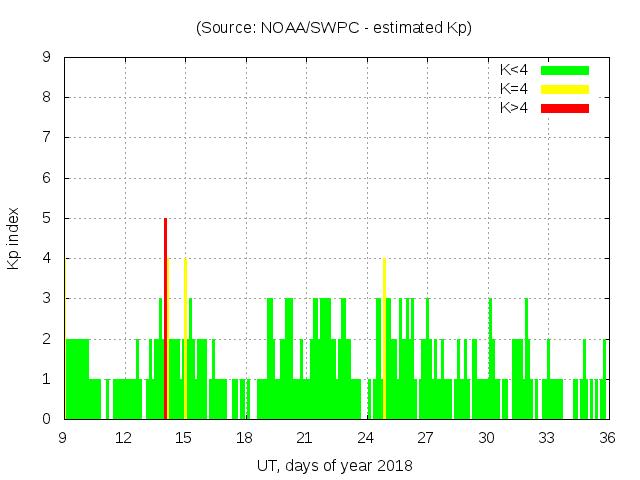Screen dimensions: 640x480
Task: Click the x-axis tick label 21
Action: pos(305,438)
